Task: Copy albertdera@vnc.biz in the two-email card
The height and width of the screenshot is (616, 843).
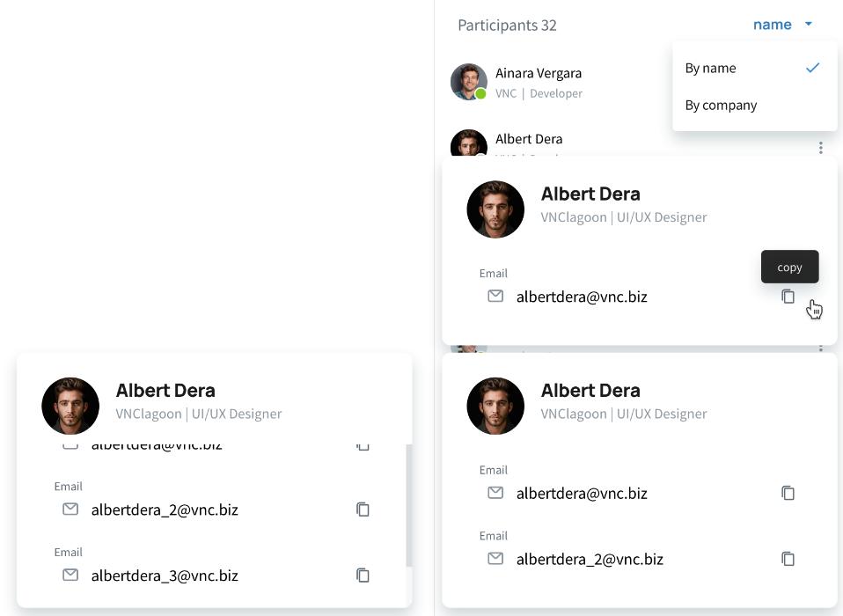Action: tap(788, 493)
